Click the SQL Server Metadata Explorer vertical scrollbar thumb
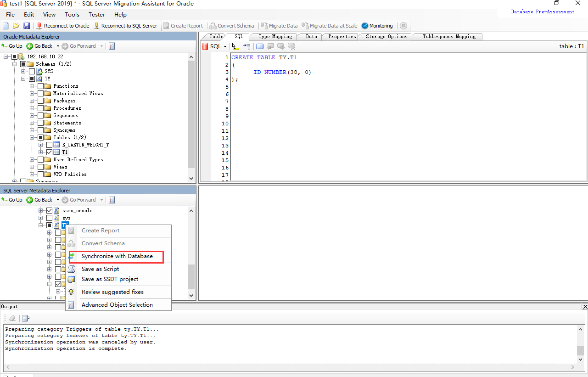Viewport: 588px width, 377px height. click(191, 276)
